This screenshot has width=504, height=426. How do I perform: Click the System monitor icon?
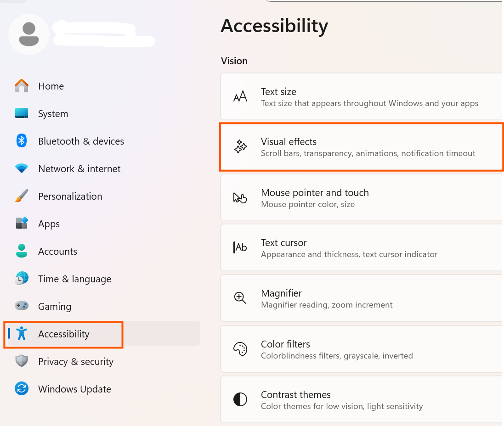click(22, 113)
